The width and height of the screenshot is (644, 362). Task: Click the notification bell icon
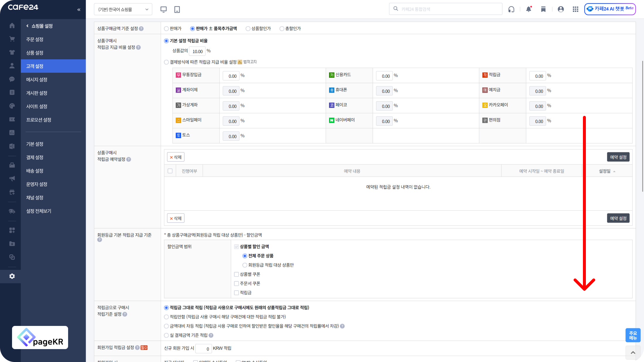pyautogui.click(x=528, y=9)
